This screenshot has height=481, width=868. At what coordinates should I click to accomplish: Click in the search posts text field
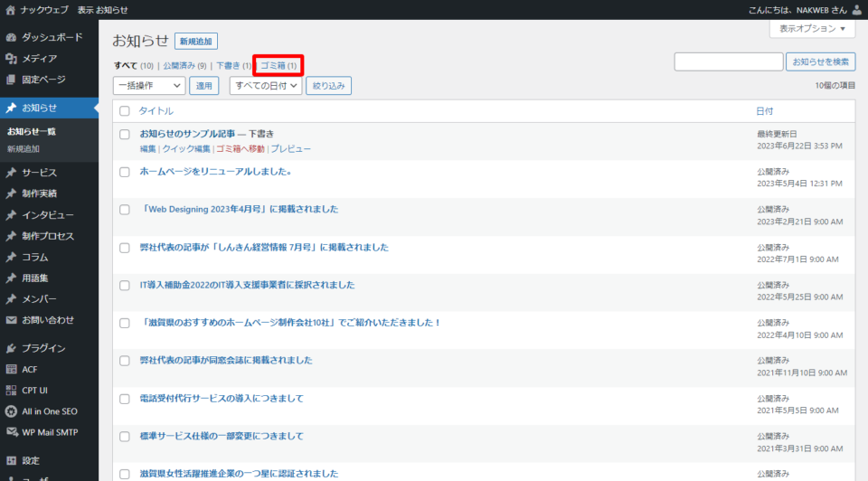(729, 62)
